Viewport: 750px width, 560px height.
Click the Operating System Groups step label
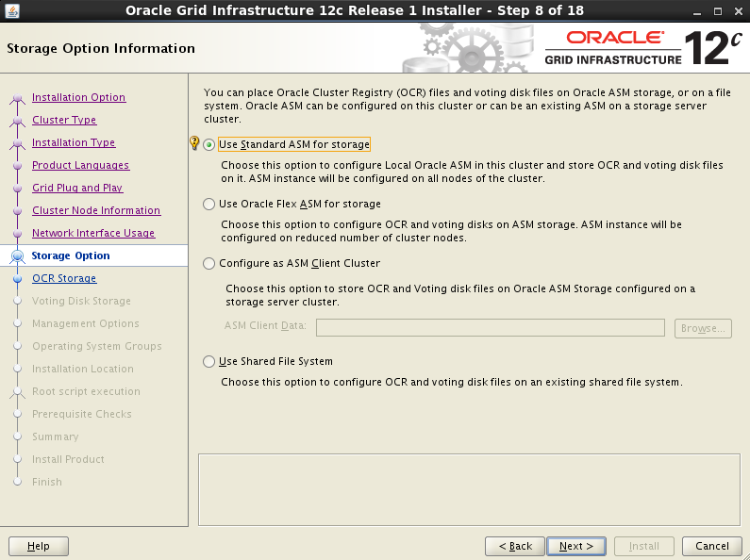tap(97, 346)
